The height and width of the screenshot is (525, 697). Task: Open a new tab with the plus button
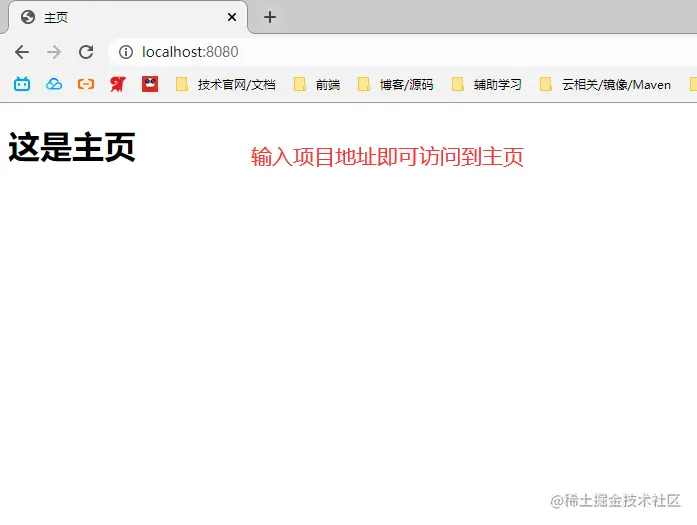click(x=270, y=17)
